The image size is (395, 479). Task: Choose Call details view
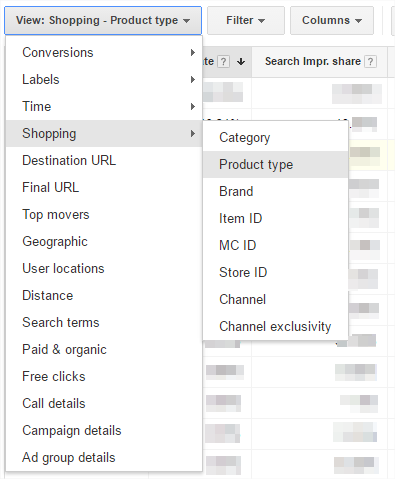[104, 404]
